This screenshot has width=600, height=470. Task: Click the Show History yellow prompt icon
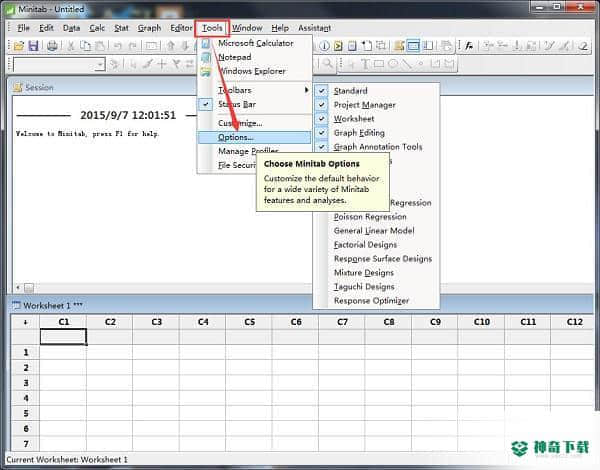338,46
